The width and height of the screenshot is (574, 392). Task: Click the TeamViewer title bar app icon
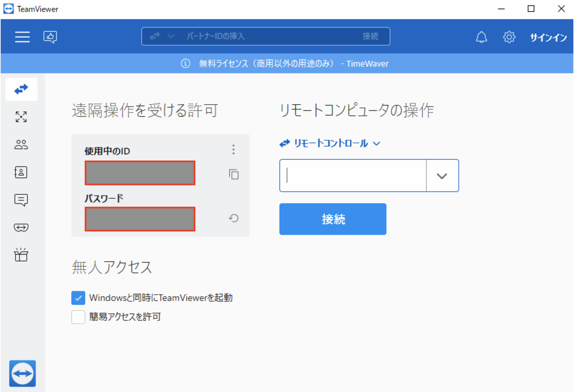click(x=9, y=9)
